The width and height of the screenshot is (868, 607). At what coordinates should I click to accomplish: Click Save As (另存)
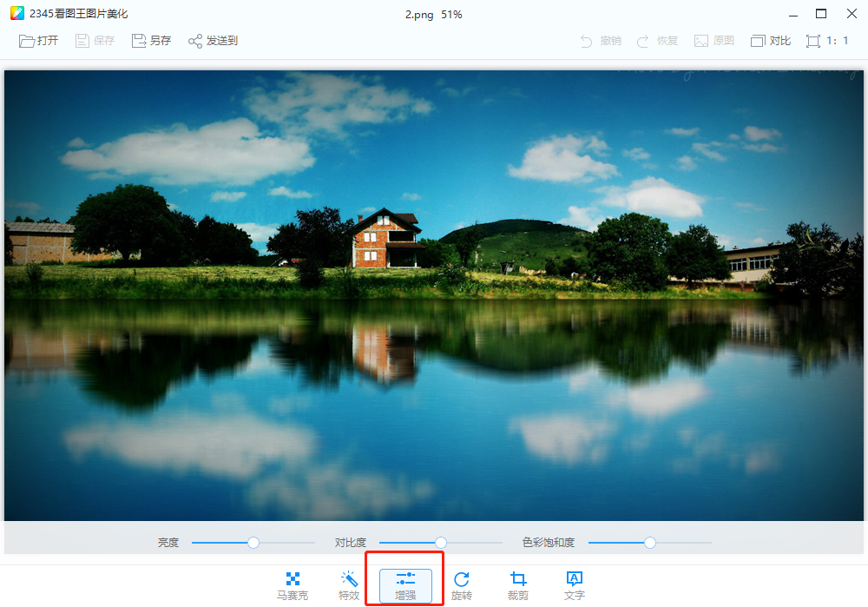point(151,41)
